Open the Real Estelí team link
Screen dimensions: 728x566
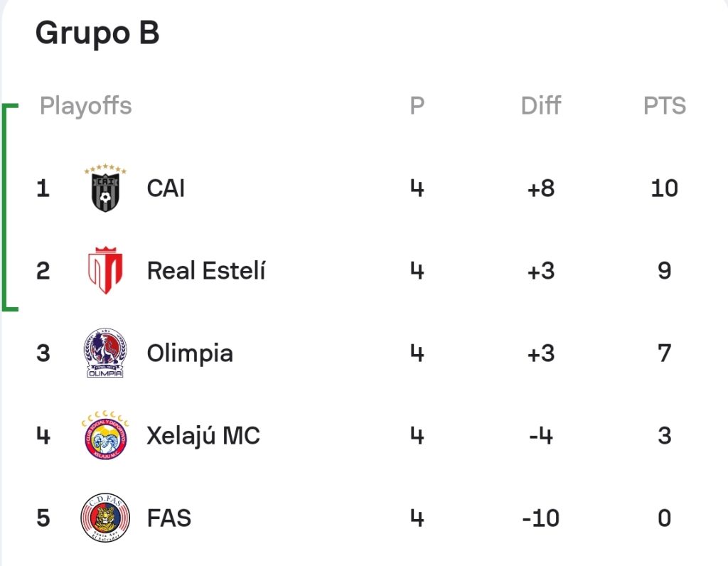pyautogui.click(x=206, y=271)
